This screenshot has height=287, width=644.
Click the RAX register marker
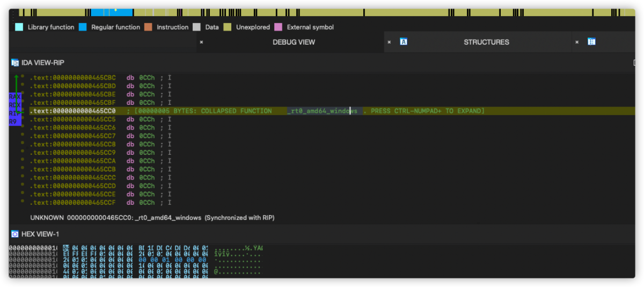15,96
